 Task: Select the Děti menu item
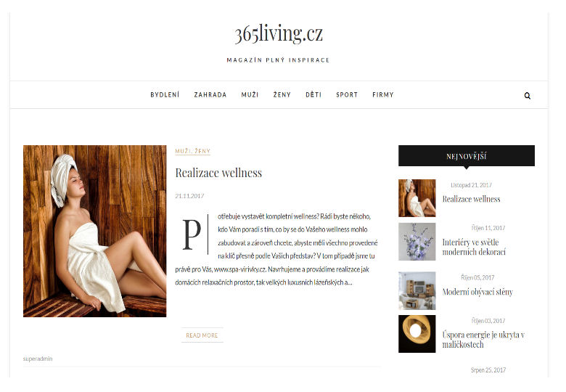click(x=313, y=95)
